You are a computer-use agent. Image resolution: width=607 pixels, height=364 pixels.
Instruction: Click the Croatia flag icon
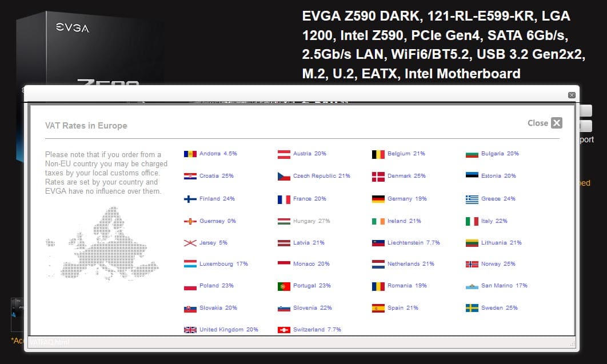[x=190, y=177]
